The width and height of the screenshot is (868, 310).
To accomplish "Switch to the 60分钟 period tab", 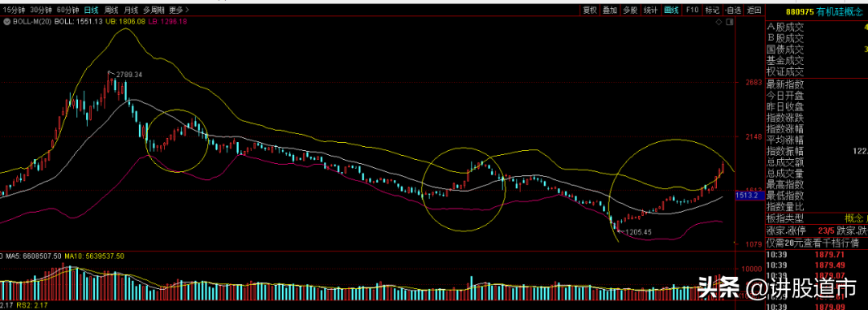I will click(68, 10).
